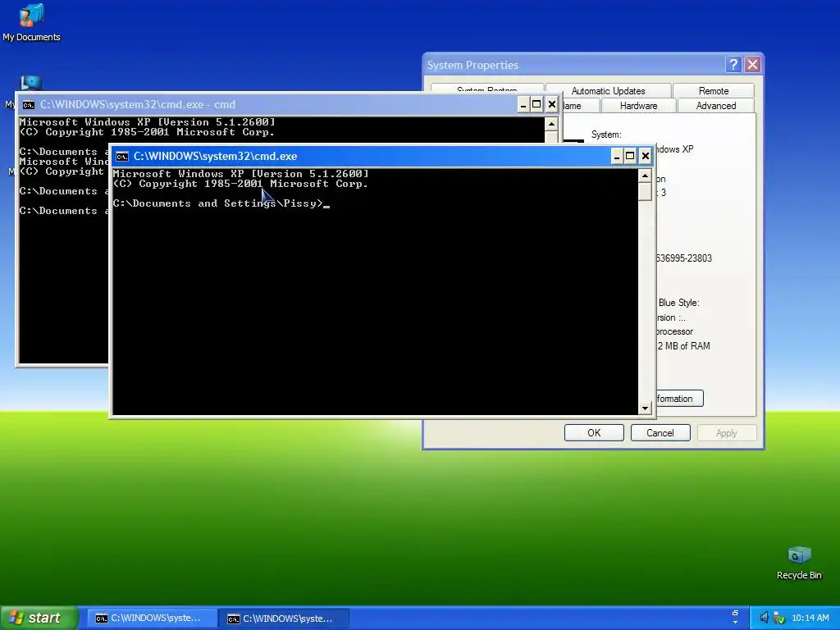
Task: Click scroll up arrow in background cmd window
Action: 551,125
